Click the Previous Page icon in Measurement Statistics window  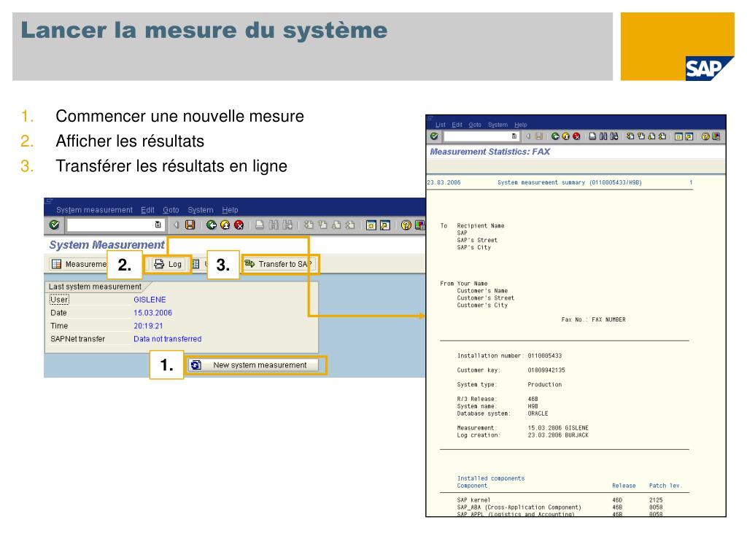(640, 136)
